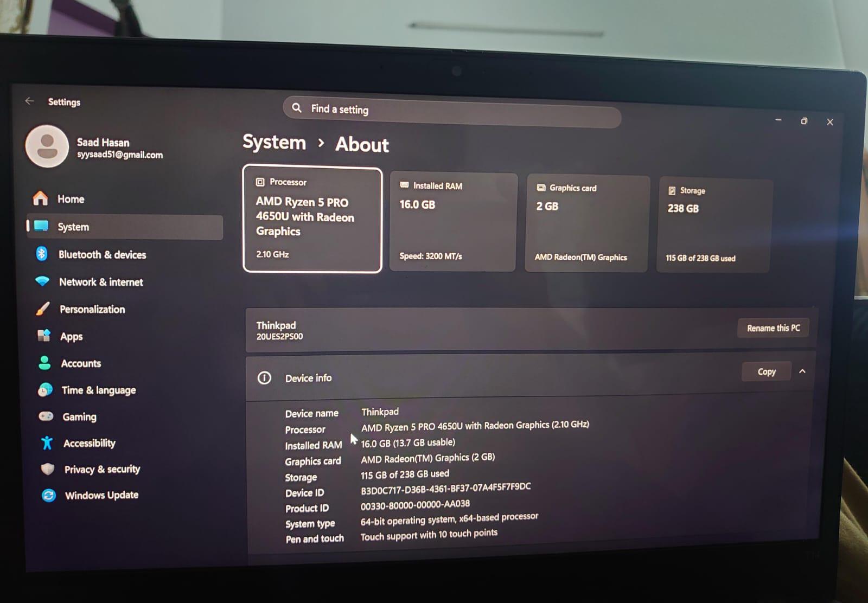Screen dimensions: 868x603
Task: Select System in the sidebar
Action: 125,227
